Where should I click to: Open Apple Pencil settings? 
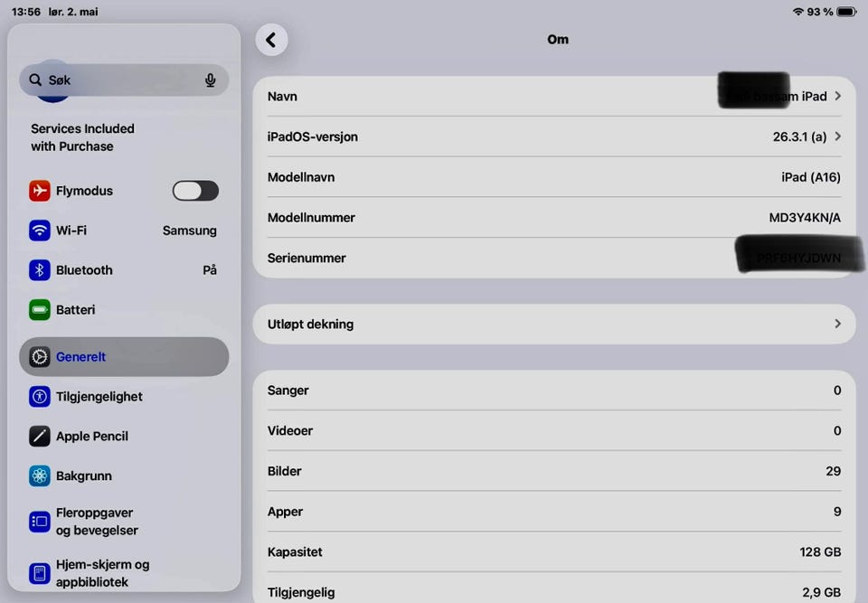(x=124, y=437)
